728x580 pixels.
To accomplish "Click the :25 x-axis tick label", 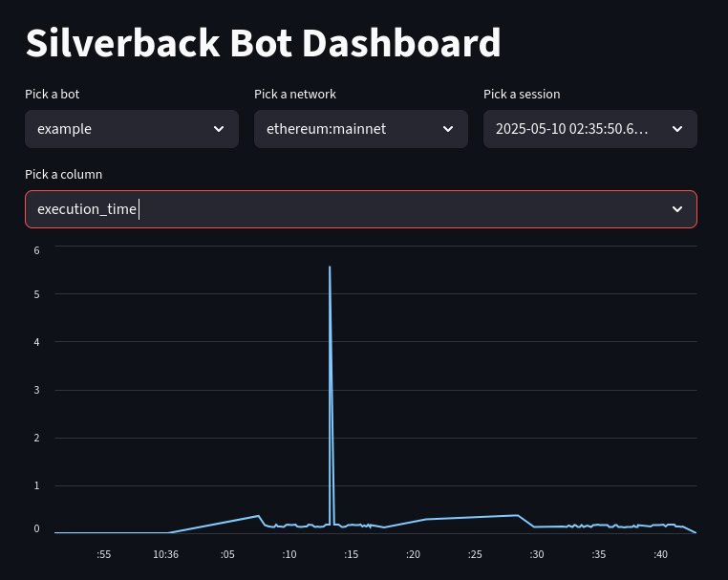I will pos(475,554).
